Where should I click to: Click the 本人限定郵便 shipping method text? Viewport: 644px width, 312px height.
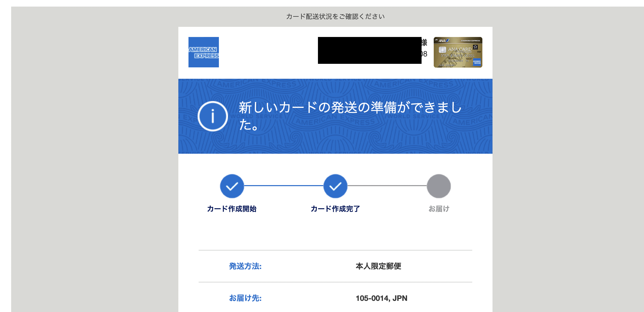[378, 266]
